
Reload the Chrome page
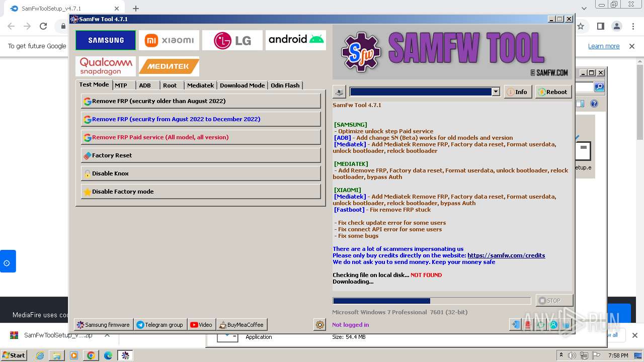coord(43,26)
